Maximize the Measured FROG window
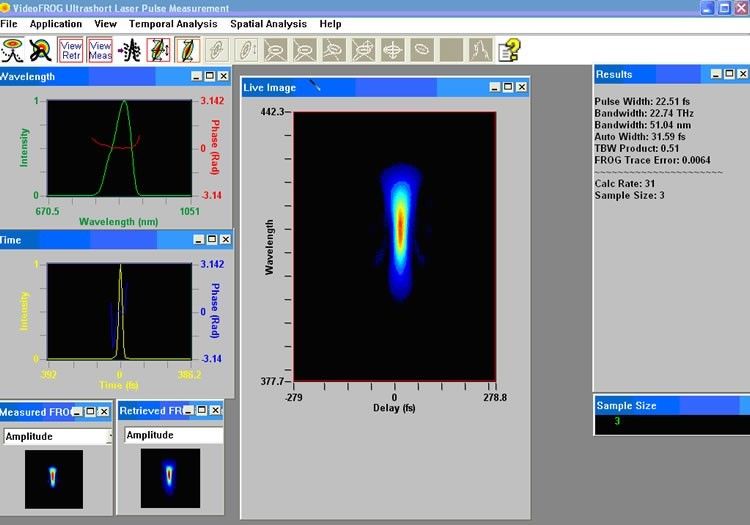 click(x=90, y=412)
